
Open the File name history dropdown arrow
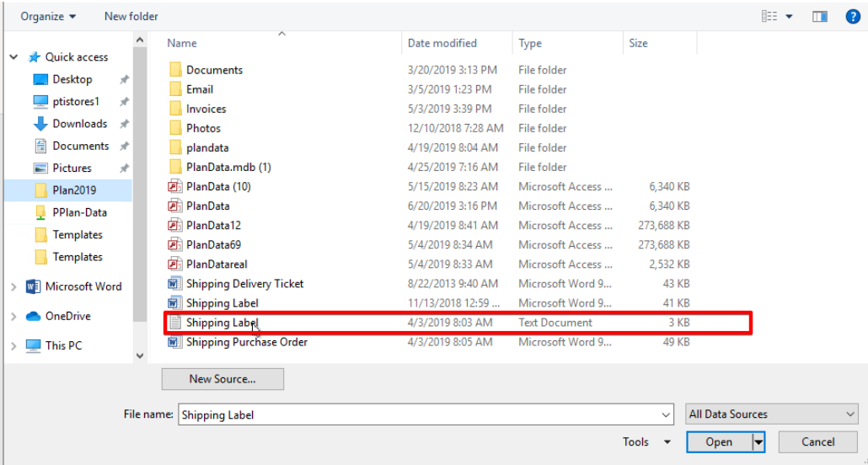pyautogui.click(x=666, y=414)
